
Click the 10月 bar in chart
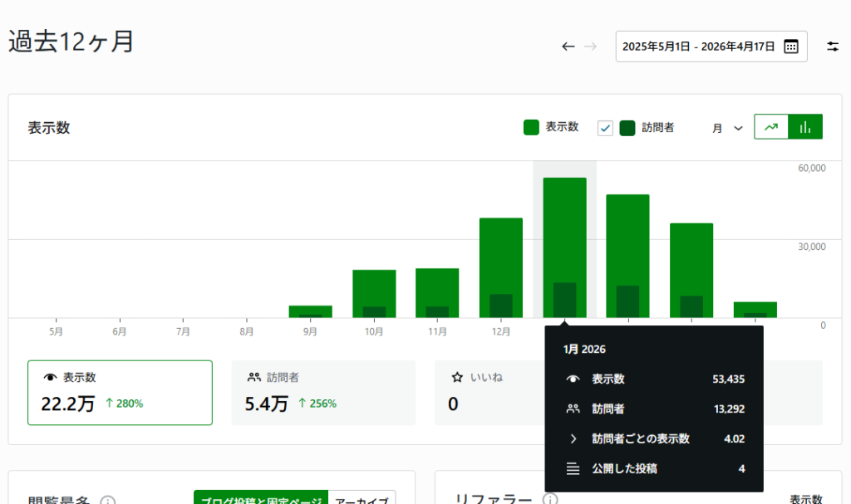point(374,293)
